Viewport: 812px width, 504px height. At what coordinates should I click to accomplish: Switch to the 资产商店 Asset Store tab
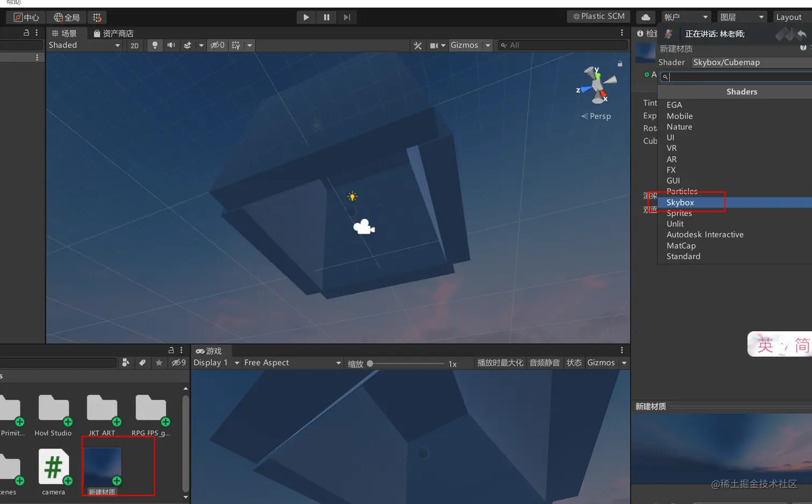click(113, 33)
